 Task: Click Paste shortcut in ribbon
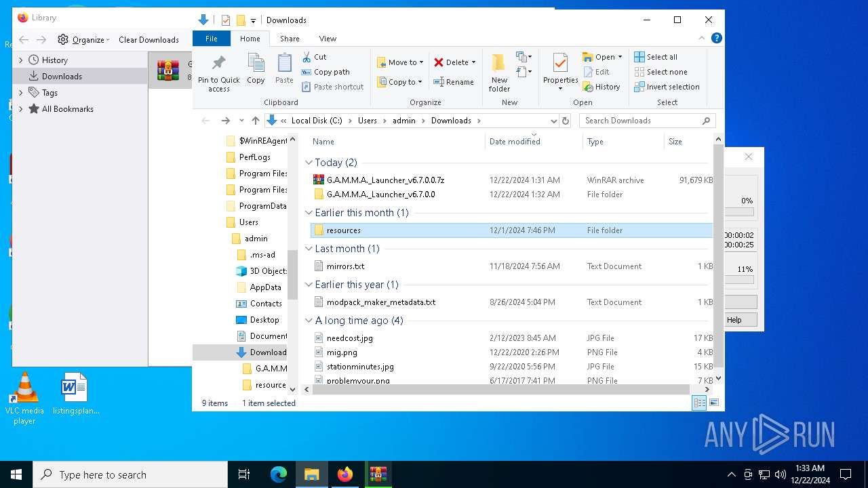click(332, 87)
